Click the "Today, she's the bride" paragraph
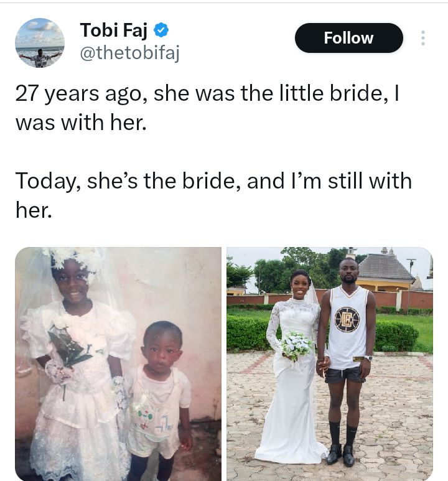The height and width of the screenshot is (481, 448). pos(213,195)
